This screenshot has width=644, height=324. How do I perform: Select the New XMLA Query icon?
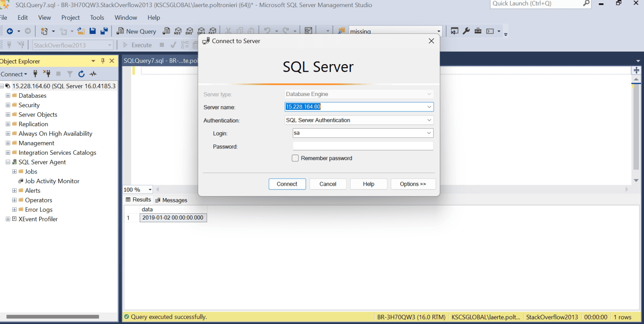[x=201, y=31]
